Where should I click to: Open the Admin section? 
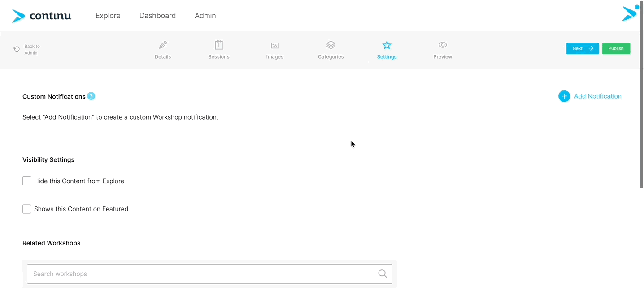(x=205, y=16)
